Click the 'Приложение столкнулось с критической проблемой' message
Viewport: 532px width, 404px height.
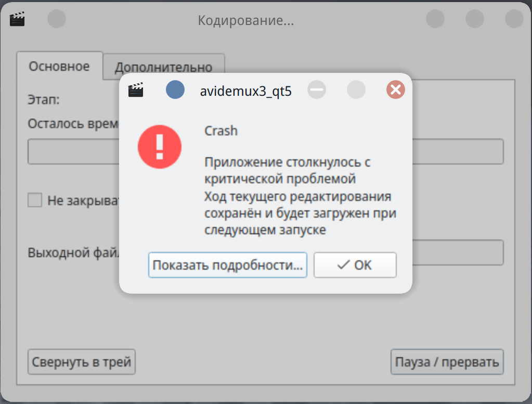(287, 170)
